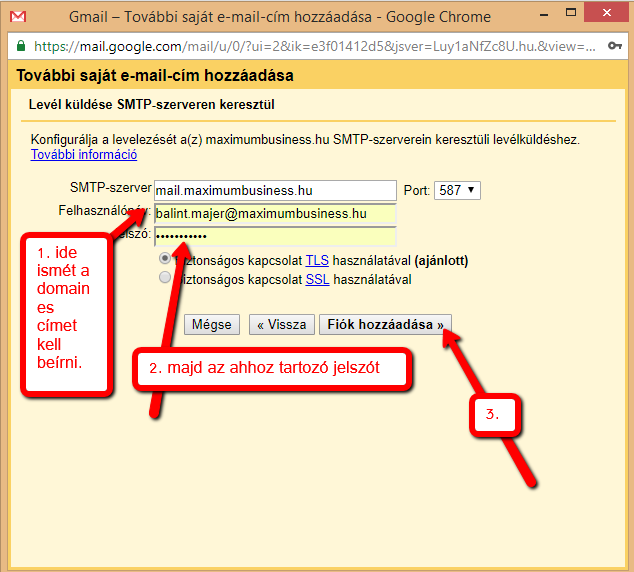This screenshot has height=572, width=634.
Task: Follow the SSL hyperlink
Action: pyautogui.click(x=317, y=279)
